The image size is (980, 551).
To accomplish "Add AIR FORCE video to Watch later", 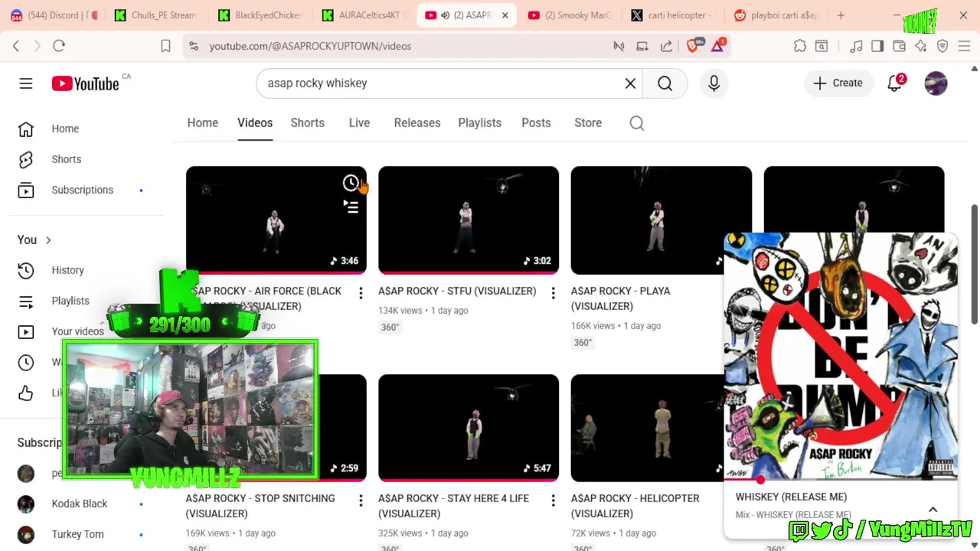I will point(351,183).
